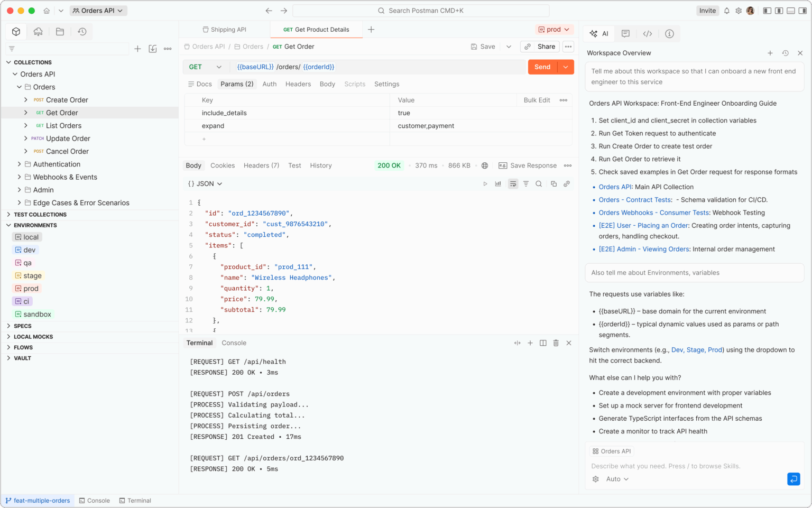The height and width of the screenshot is (508, 812).
Task: Open the sidebar folder files icon
Action: pyautogui.click(x=60, y=32)
